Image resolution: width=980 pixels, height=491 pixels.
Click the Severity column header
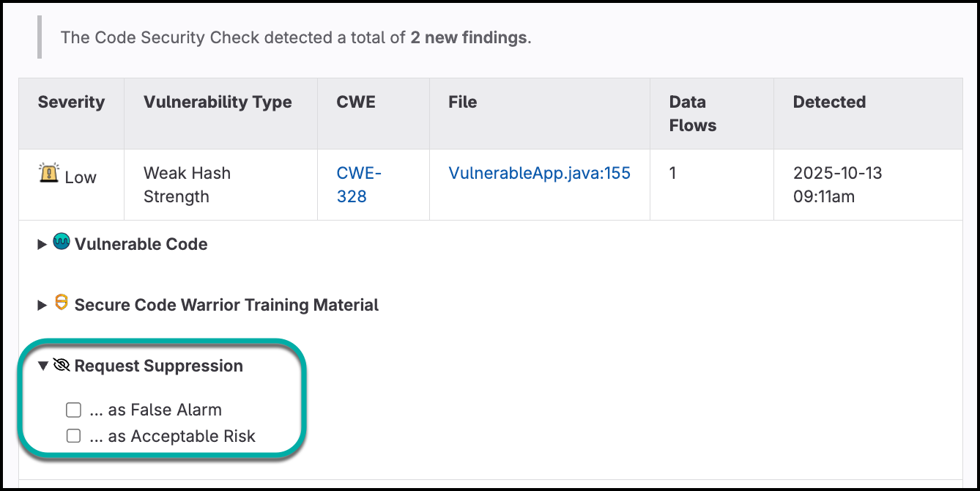71,102
